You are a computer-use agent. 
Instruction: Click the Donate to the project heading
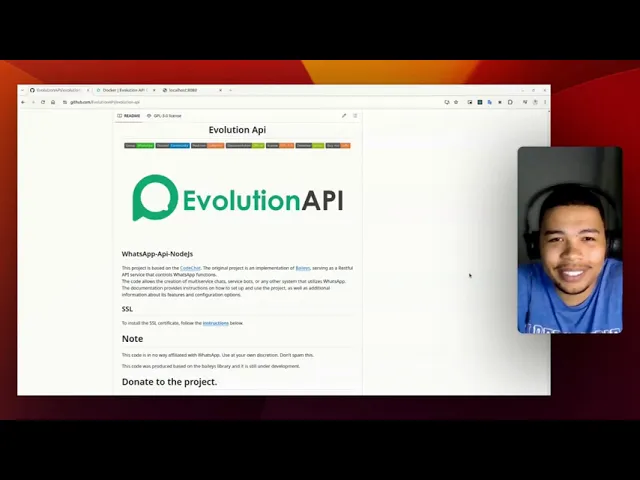(169, 382)
